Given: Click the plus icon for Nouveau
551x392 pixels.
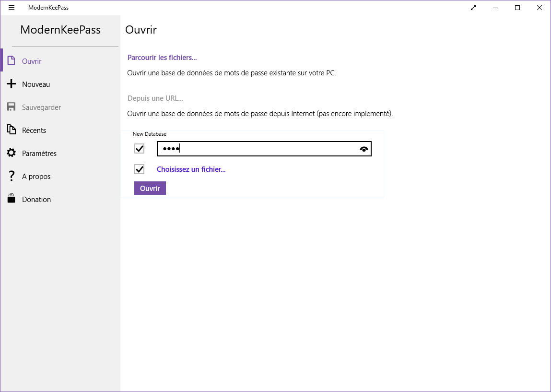Looking at the screenshot, I should click(x=12, y=84).
